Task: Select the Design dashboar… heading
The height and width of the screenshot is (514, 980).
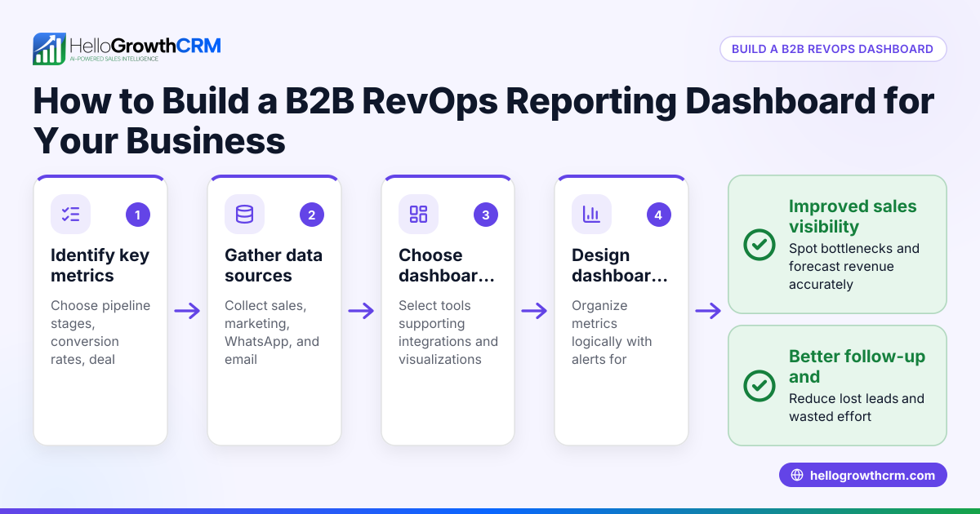Action: pyautogui.click(x=620, y=265)
